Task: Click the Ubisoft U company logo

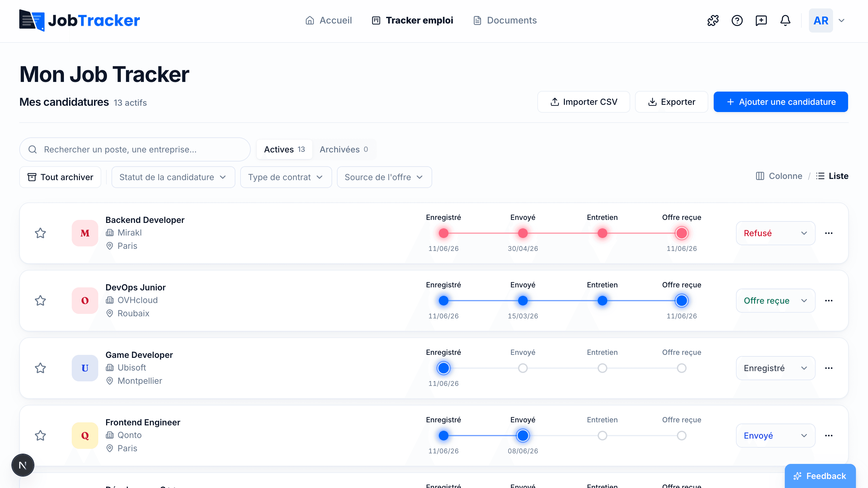Action: tap(85, 368)
